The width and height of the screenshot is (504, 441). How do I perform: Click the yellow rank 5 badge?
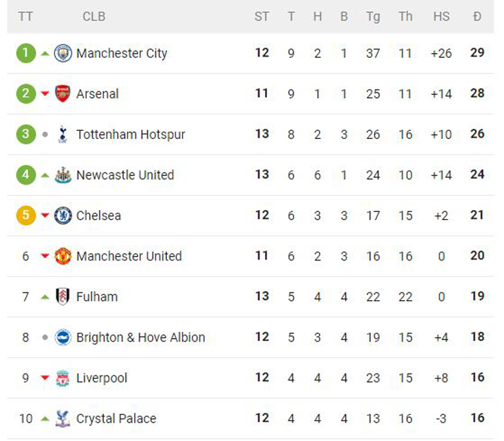coord(26,215)
